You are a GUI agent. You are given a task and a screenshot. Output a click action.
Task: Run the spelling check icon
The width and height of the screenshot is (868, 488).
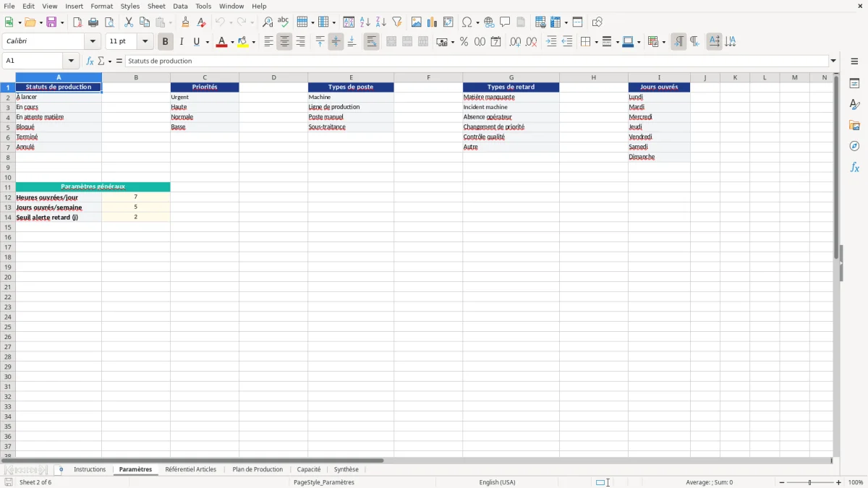284,22
